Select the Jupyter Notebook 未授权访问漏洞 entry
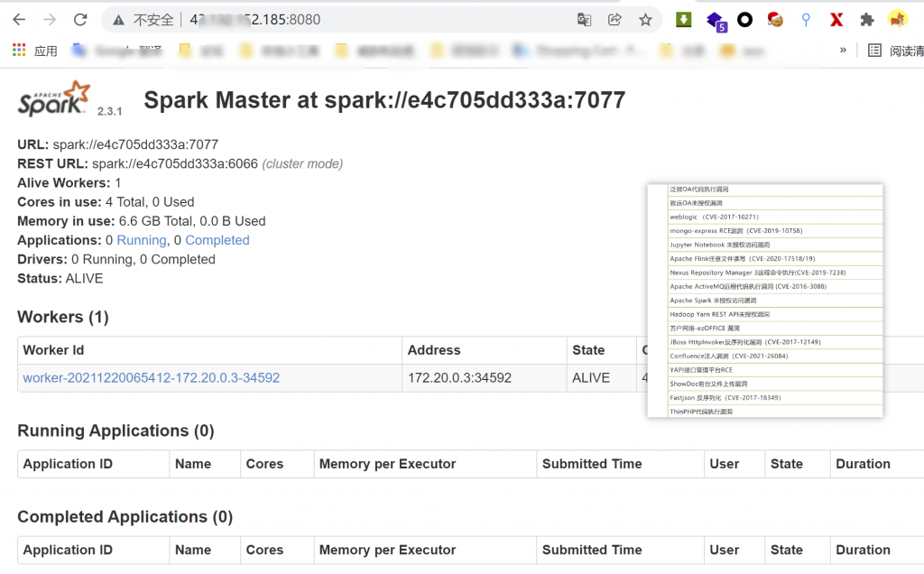The image size is (924, 574). [775, 245]
